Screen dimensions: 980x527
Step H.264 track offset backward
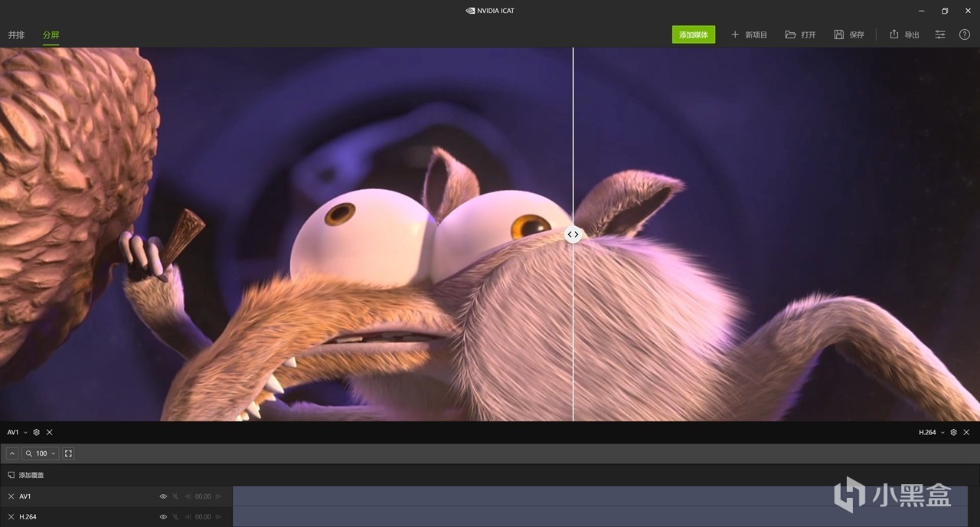click(x=188, y=517)
